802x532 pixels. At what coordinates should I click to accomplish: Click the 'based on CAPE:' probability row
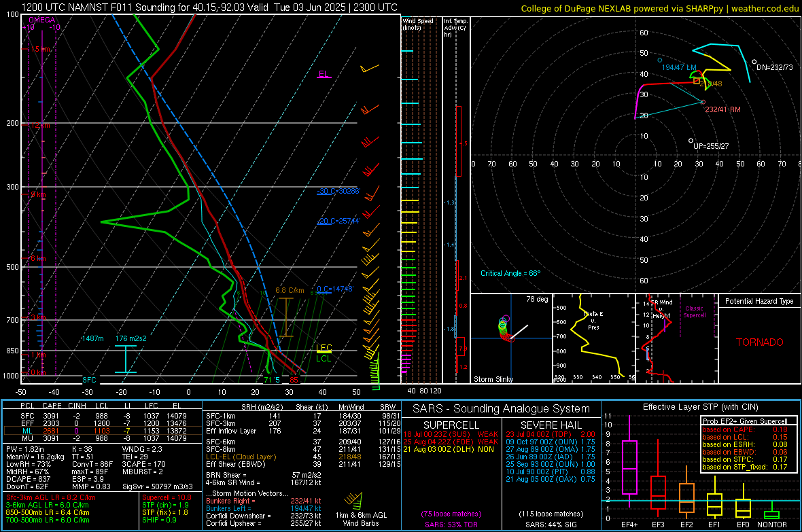click(745, 429)
